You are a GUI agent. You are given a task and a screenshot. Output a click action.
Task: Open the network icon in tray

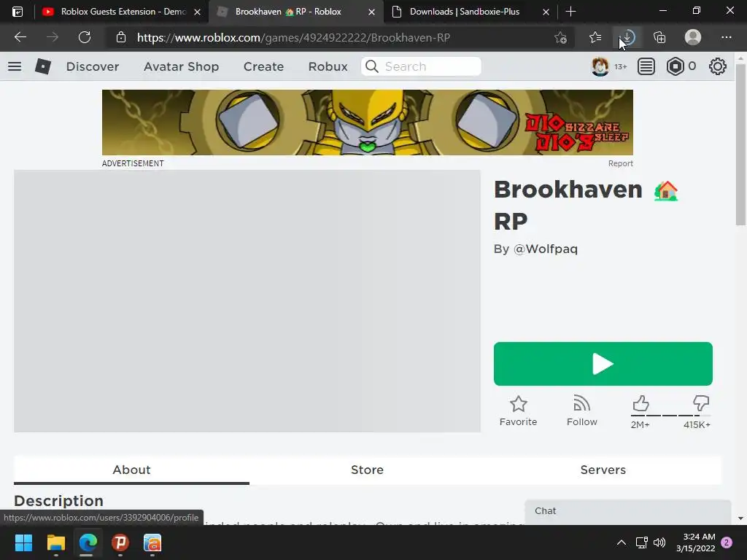pos(641,542)
